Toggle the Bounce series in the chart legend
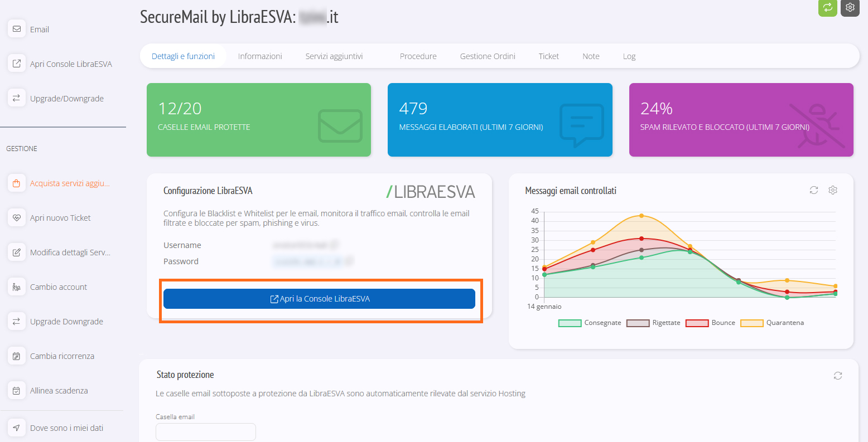Screen dimensions: 868x442 click(710, 323)
